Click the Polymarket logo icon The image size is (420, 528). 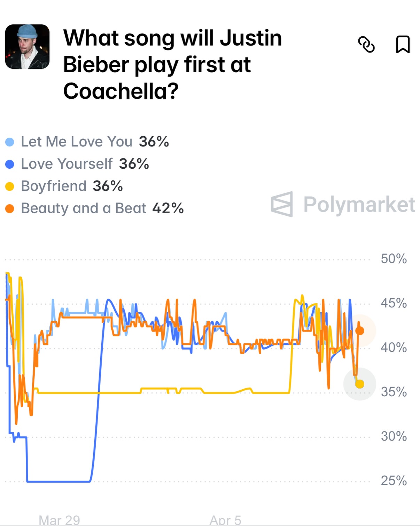tap(282, 204)
